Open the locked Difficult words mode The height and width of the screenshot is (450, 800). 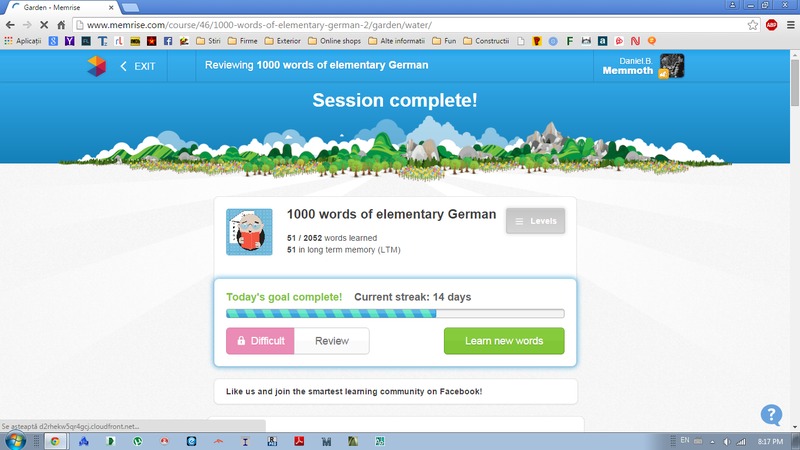point(260,341)
